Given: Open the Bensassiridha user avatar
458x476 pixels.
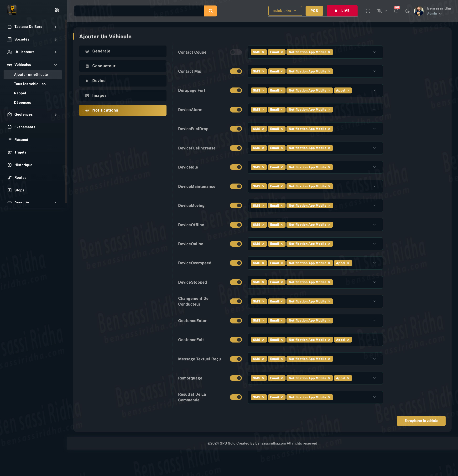Looking at the screenshot, I should coord(419,11).
